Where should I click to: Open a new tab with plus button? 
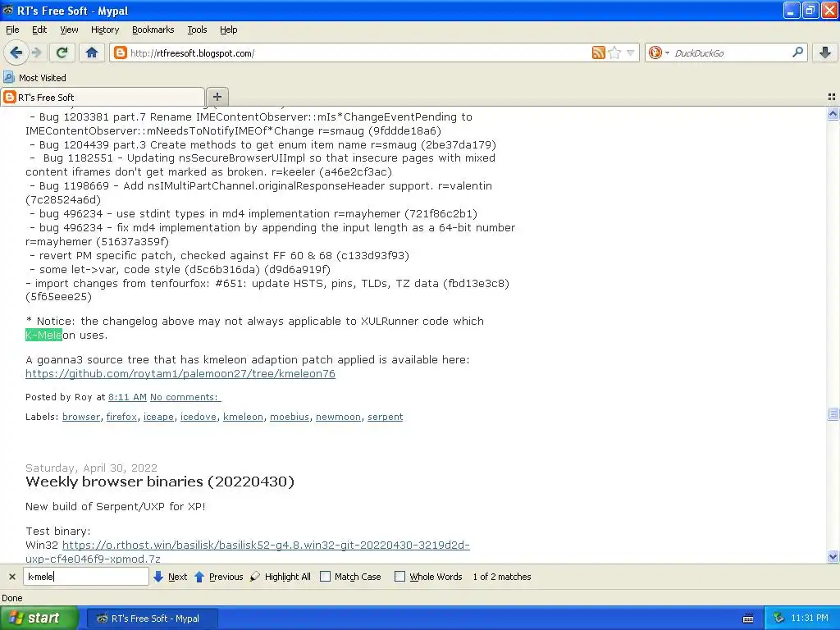click(x=217, y=97)
